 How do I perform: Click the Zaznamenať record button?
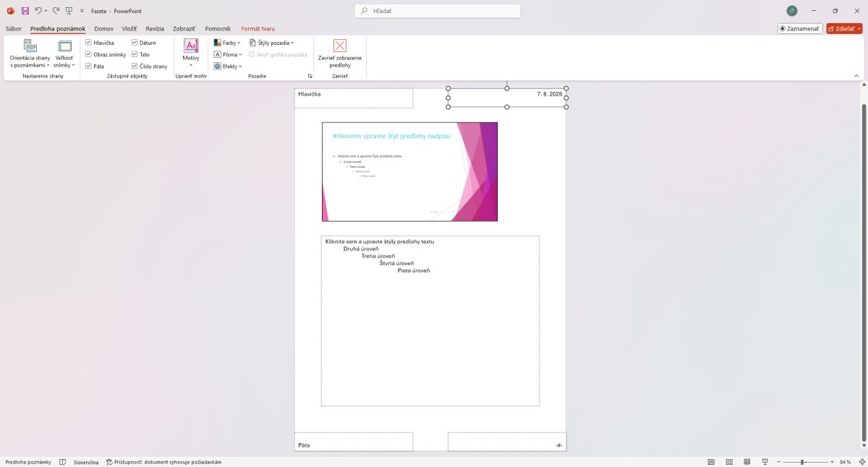800,28
